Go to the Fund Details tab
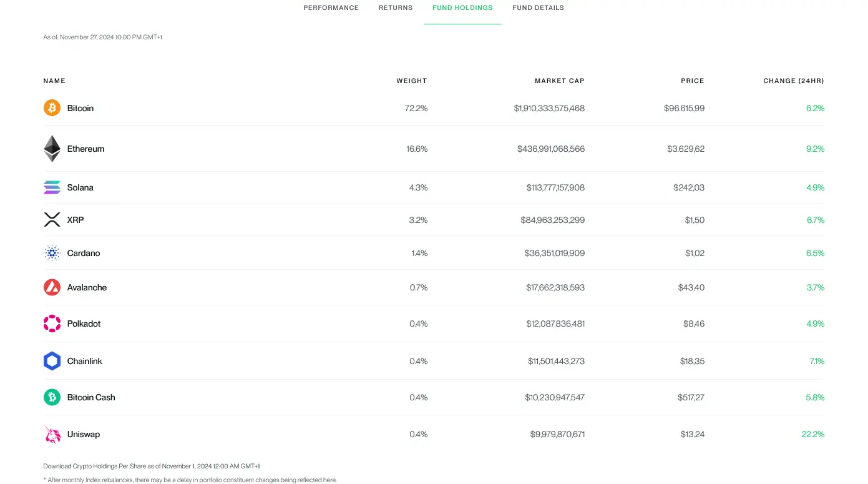The height and width of the screenshot is (484, 868). pyautogui.click(x=538, y=8)
